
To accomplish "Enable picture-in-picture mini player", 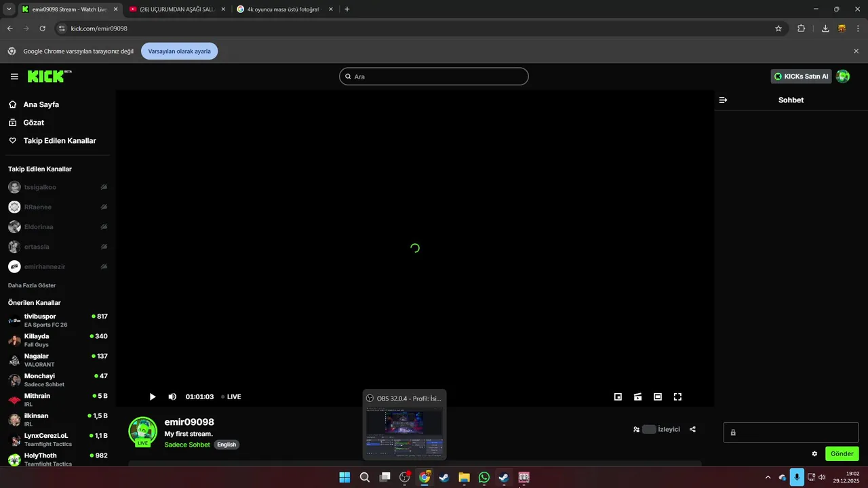I will point(618,396).
